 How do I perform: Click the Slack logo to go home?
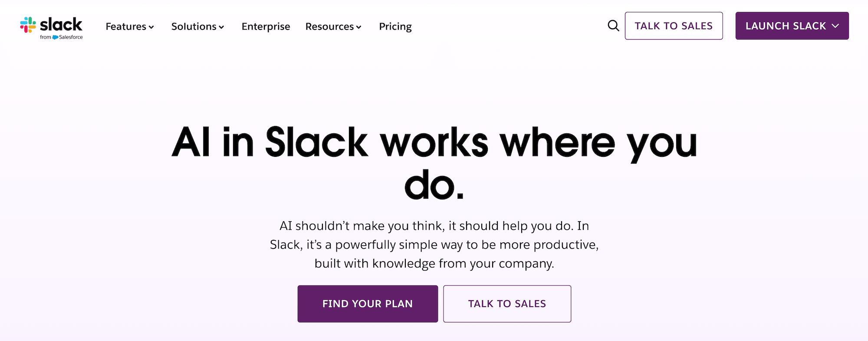click(51, 26)
